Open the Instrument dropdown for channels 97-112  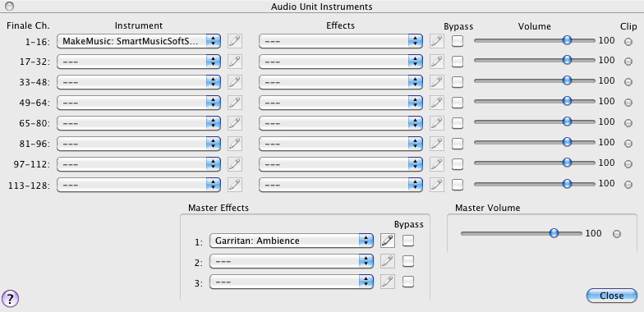pyautogui.click(x=138, y=164)
